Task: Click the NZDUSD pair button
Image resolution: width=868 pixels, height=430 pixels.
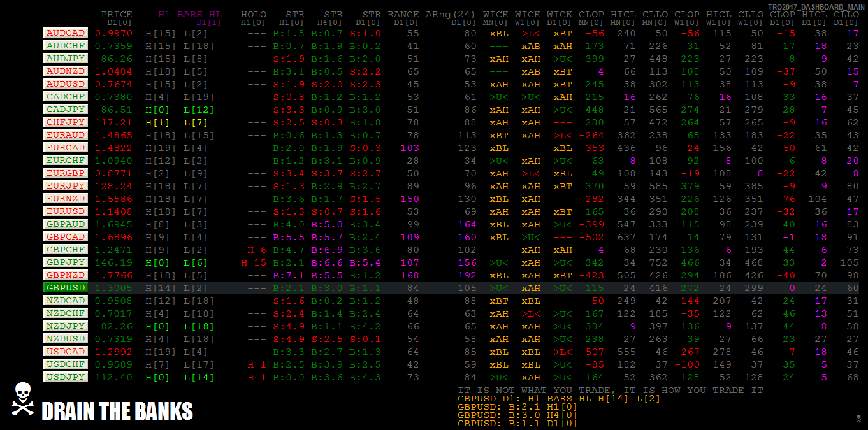Action: click(66, 339)
